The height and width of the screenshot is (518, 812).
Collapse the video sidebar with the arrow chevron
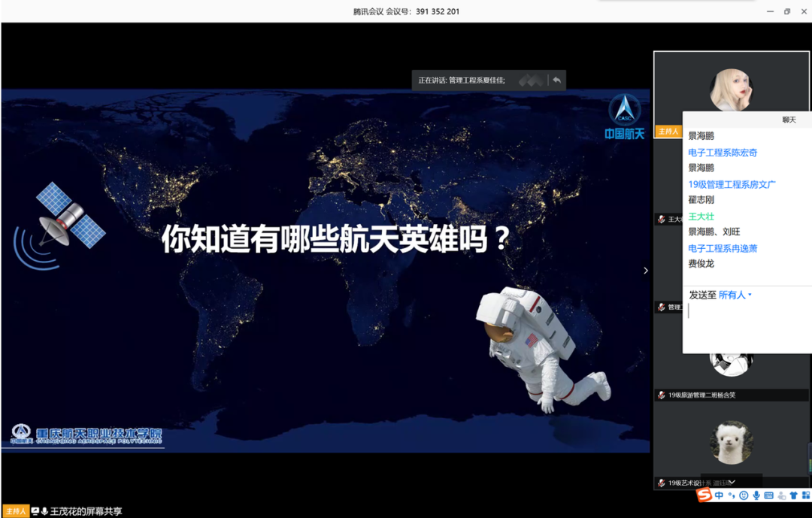click(x=645, y=271)
